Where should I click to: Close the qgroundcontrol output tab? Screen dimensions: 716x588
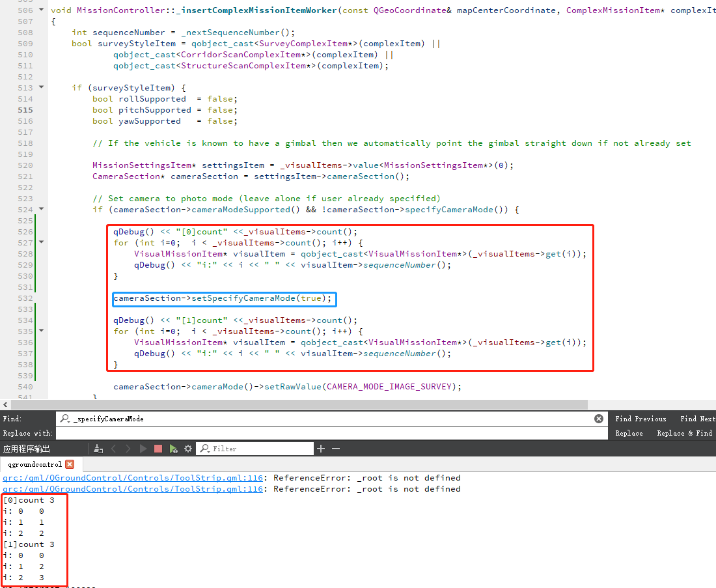click(x=71, y=464)
